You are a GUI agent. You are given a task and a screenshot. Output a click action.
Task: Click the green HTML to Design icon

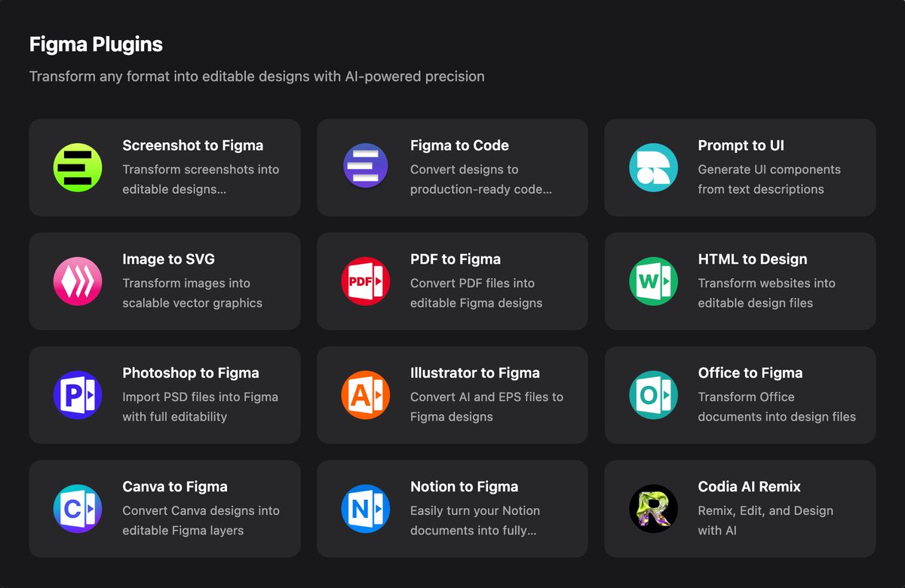[654, 281]
